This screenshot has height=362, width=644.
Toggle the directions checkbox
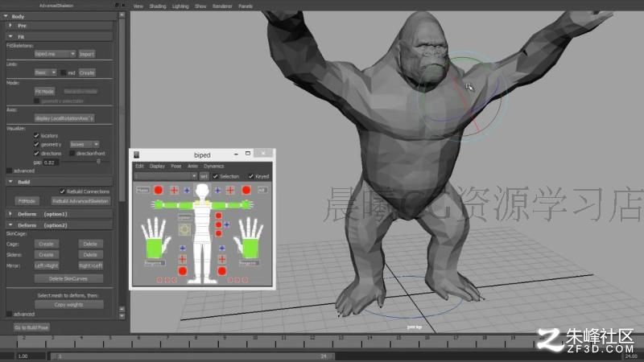tap(36, 154)
